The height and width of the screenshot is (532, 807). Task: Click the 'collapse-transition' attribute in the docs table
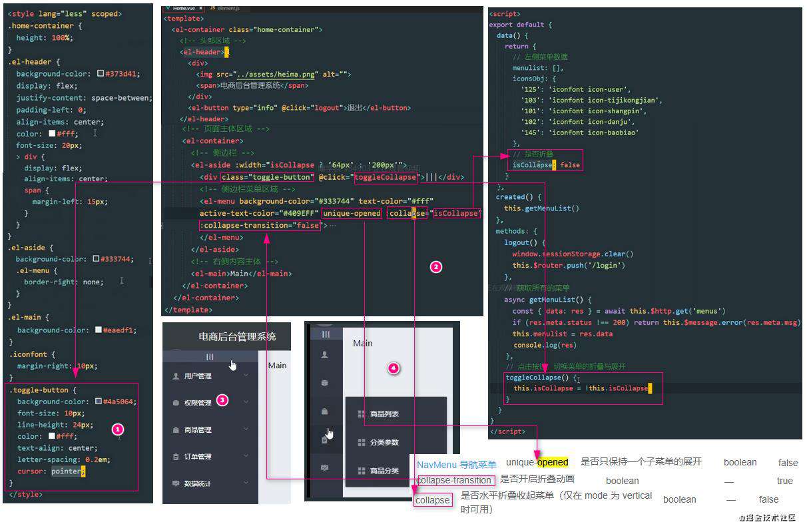pyautogui.click(x=455, y=480)
